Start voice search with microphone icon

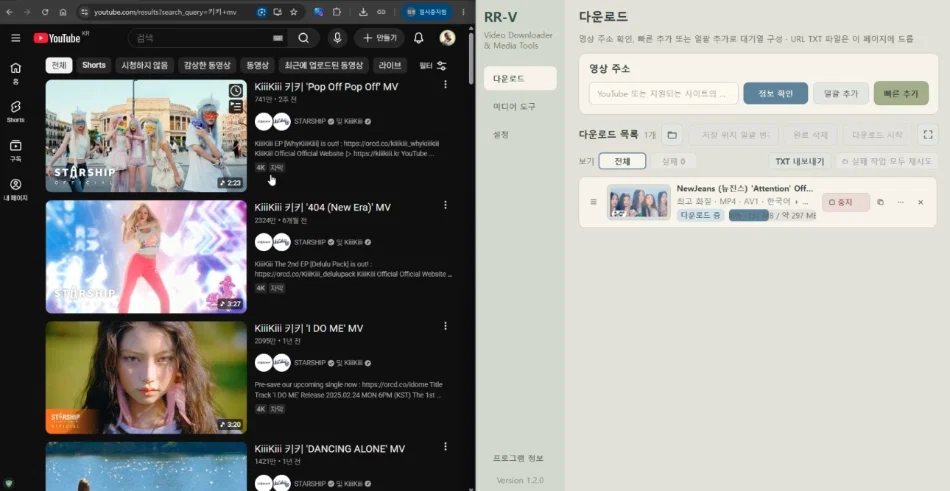337,38
